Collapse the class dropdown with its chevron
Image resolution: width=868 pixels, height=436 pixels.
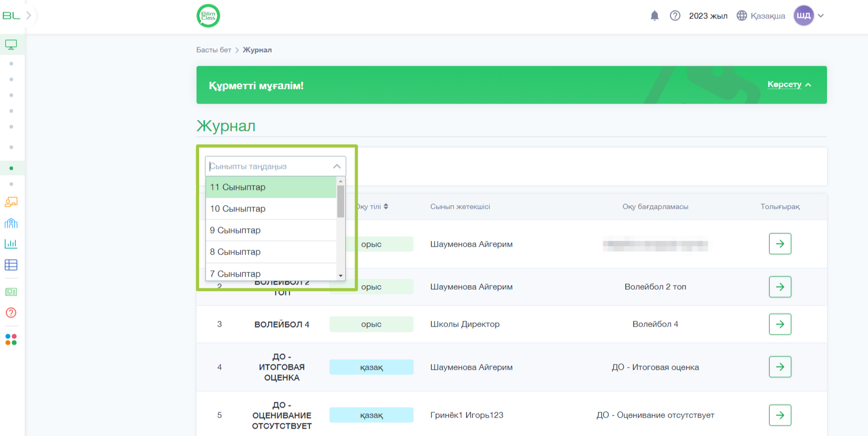click(x=337, y=166)
